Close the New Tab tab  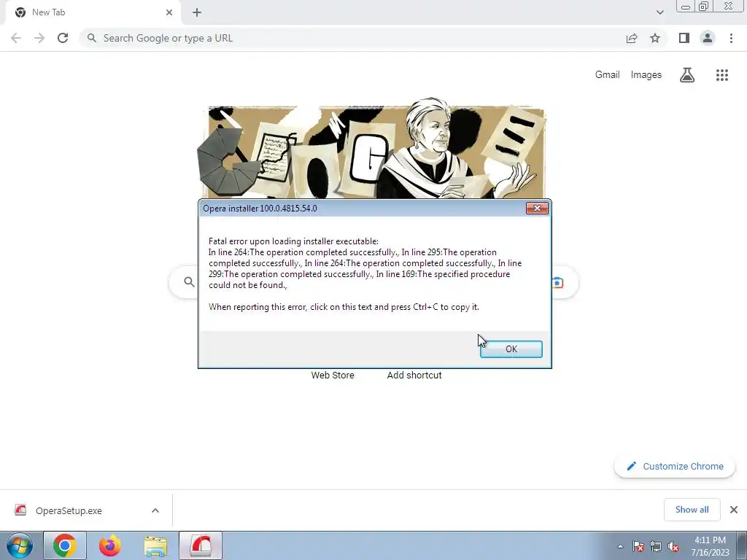(x=169, y=12)
